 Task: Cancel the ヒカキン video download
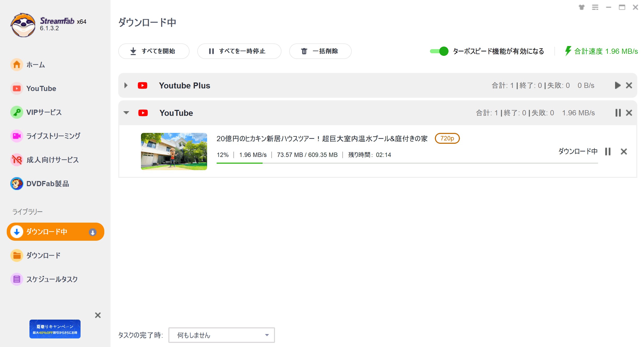[624, 152]
